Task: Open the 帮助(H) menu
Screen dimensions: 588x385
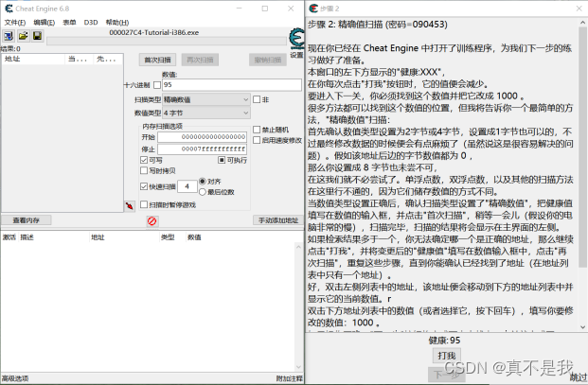Action: pos(117,23)
